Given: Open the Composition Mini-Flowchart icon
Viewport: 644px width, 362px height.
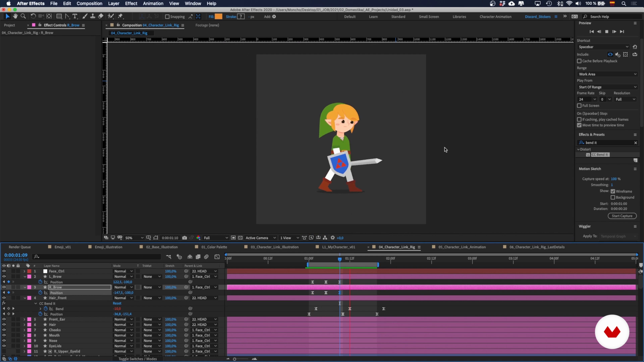Looking at the screenshot, I should 169,257.
